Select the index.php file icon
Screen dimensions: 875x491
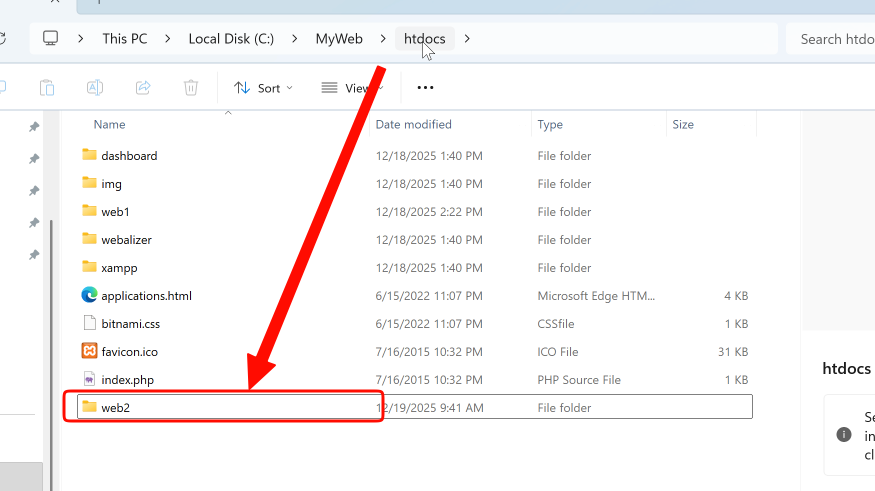[x=90, y=380]
